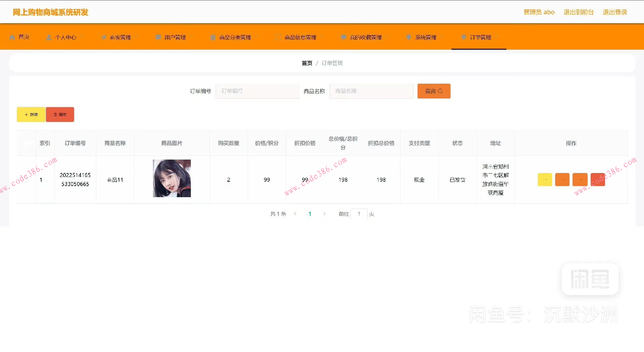This screenshot has height=352, width=644.
Task: Click the trash icon on 删除 button
Action: (x=56, y=114)
